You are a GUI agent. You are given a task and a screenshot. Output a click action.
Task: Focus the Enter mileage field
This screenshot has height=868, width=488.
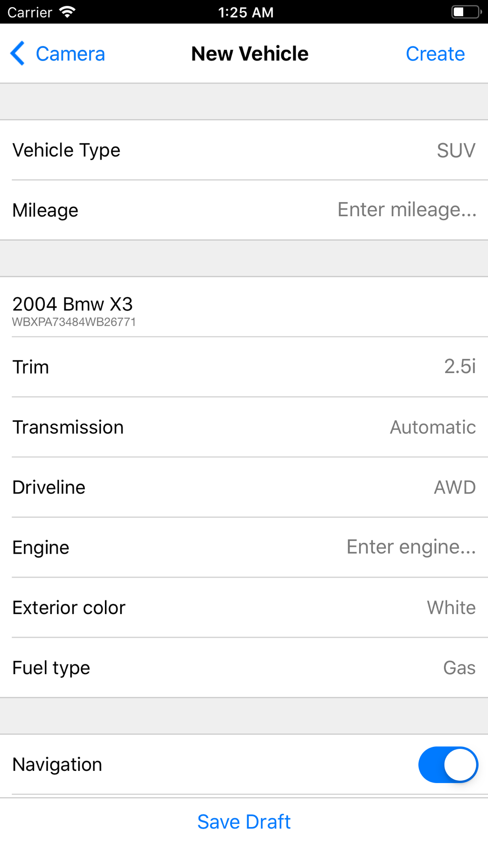pyautogui.click(x=407, y=209)
